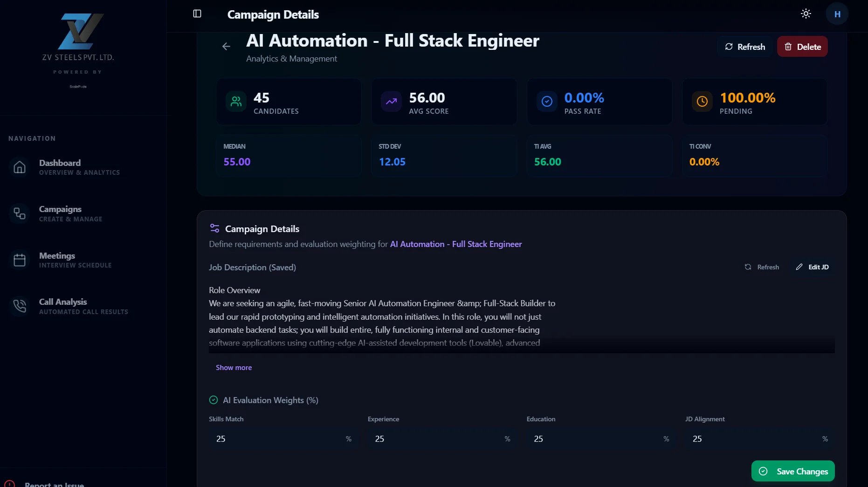Click the Meetings calendar icon

(20, 260)
